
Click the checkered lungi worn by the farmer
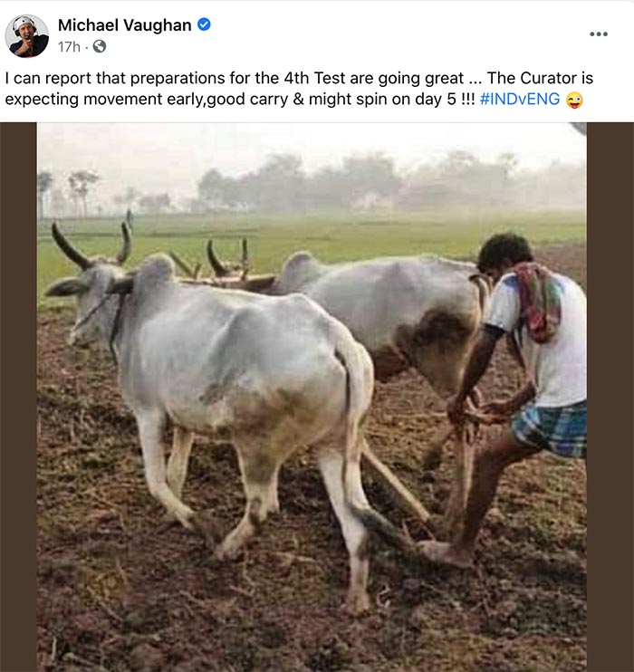click(551, 428)
